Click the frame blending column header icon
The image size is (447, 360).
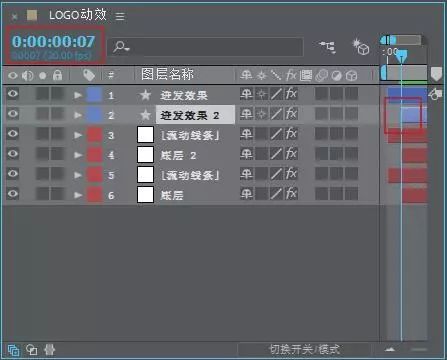coord(306,75)
